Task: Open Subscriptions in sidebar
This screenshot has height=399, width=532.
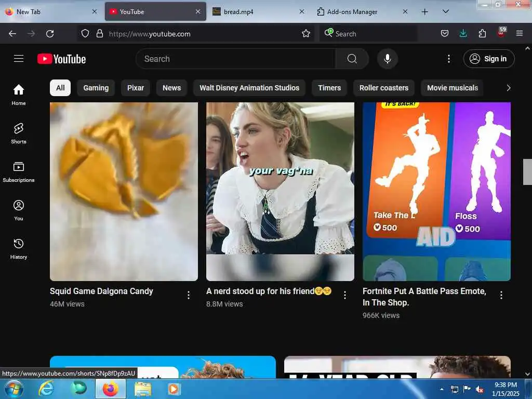Action: pos(19,171)
